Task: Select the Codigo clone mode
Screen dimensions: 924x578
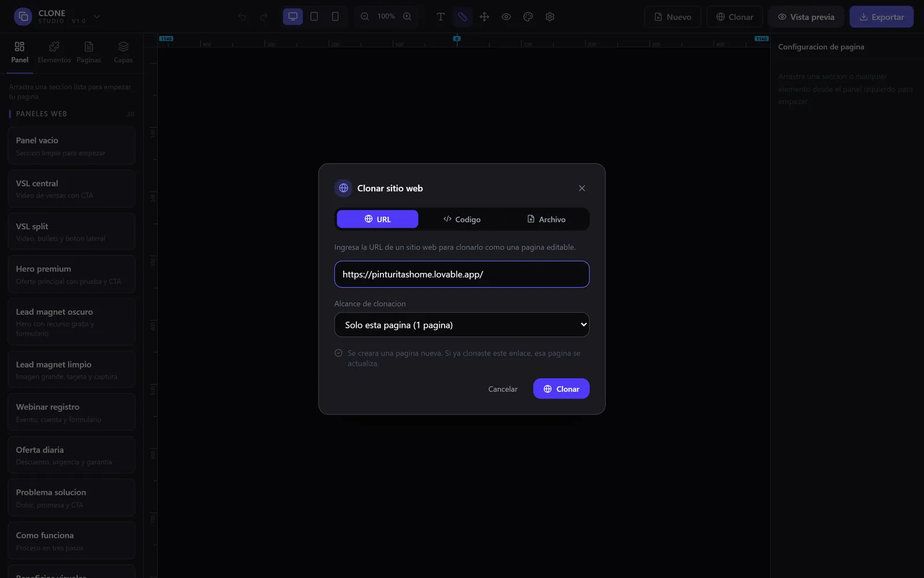Action: coord(461,219)
